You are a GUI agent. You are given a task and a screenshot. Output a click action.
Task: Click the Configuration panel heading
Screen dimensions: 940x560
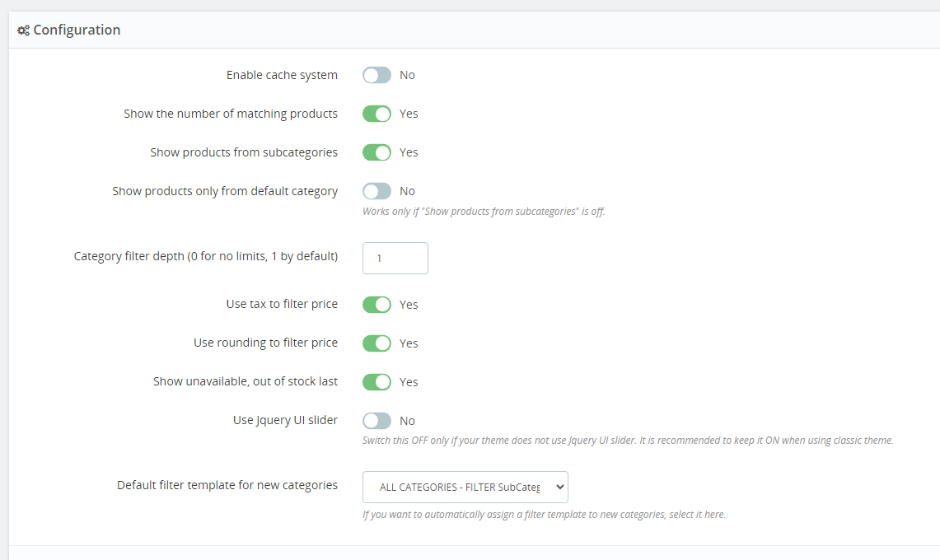pos(77,30)
